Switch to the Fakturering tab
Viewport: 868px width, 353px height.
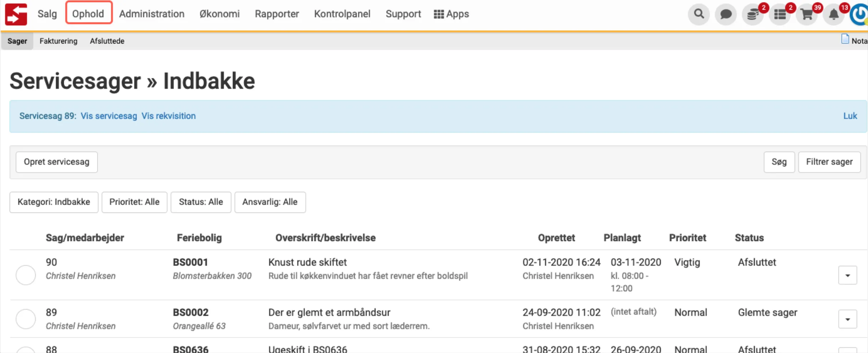click(58, 41)
